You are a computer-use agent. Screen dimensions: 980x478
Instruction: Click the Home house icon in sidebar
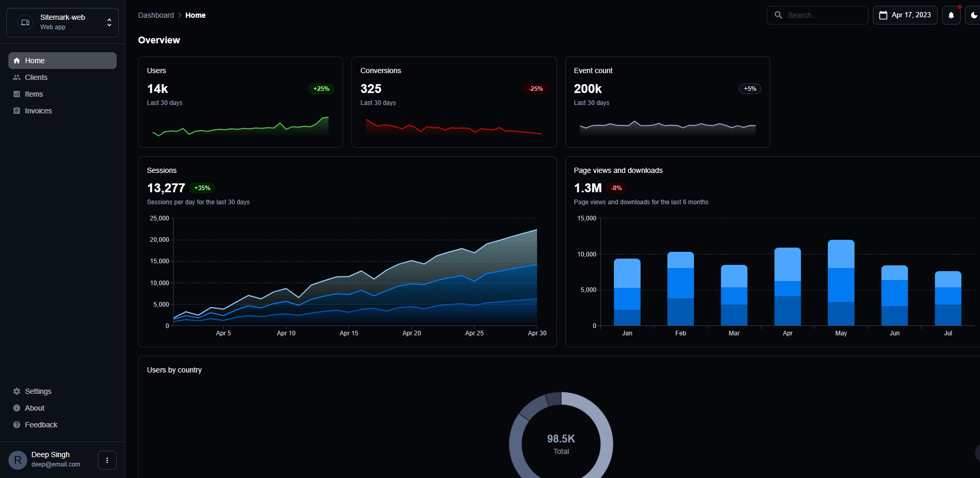click(x=17, y=61)
